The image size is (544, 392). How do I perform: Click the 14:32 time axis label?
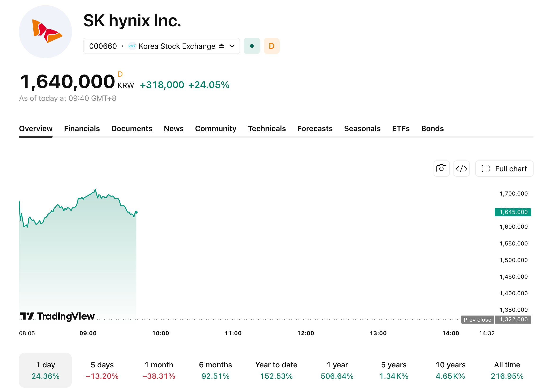[x=487, y=333]
